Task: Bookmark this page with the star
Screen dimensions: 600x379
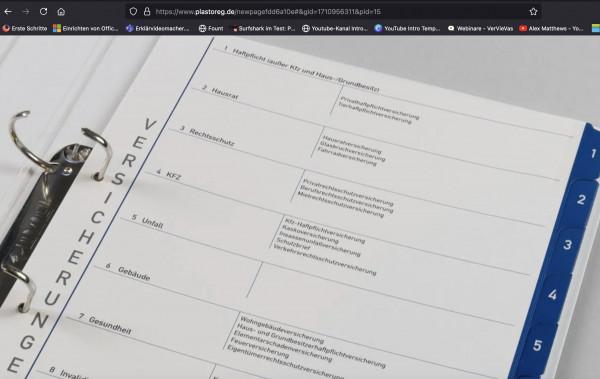Action: pos(533,11)
